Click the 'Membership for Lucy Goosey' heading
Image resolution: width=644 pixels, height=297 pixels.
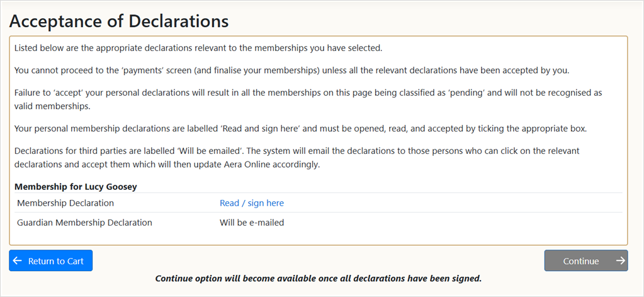pyautogui.click(x=76, y=187)
